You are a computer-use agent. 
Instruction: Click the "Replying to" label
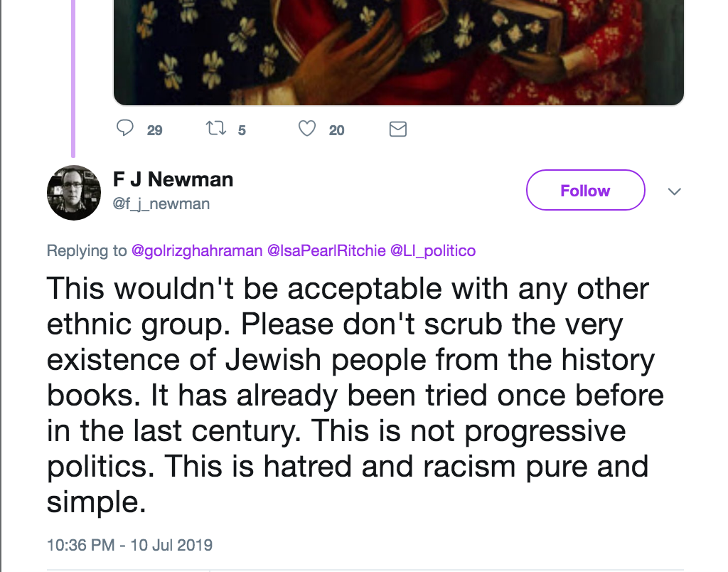tap(87, 250)
